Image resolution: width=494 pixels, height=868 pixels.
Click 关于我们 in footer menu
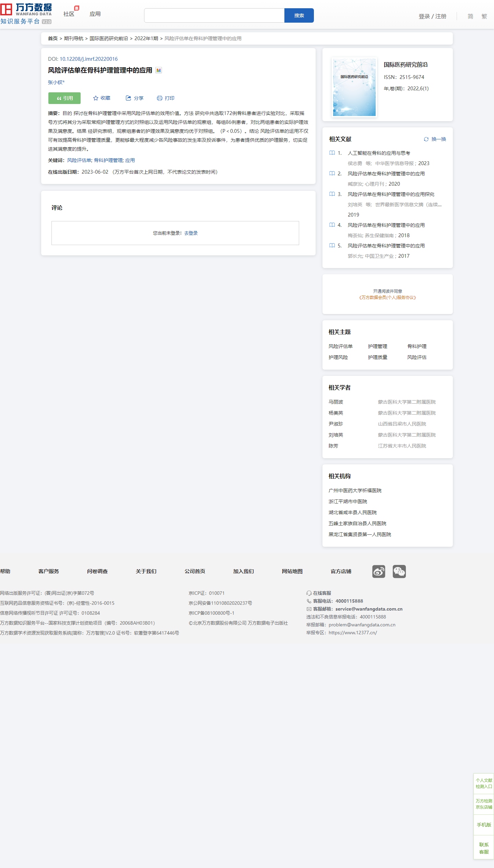(x=146, y=571)
